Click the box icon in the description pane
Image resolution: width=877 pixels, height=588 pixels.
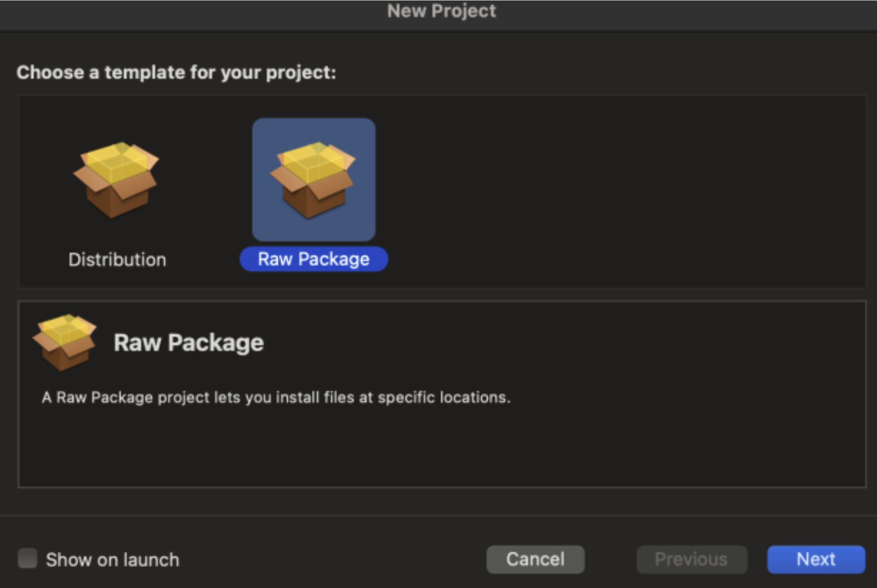(64, 342)
